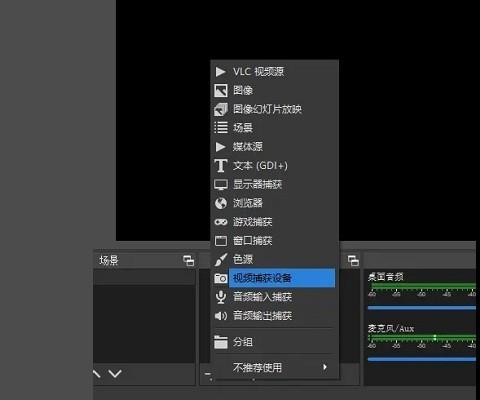The image size is (480, 400).
Task: Click the image slideshow icon
Action: click(221, 109)
